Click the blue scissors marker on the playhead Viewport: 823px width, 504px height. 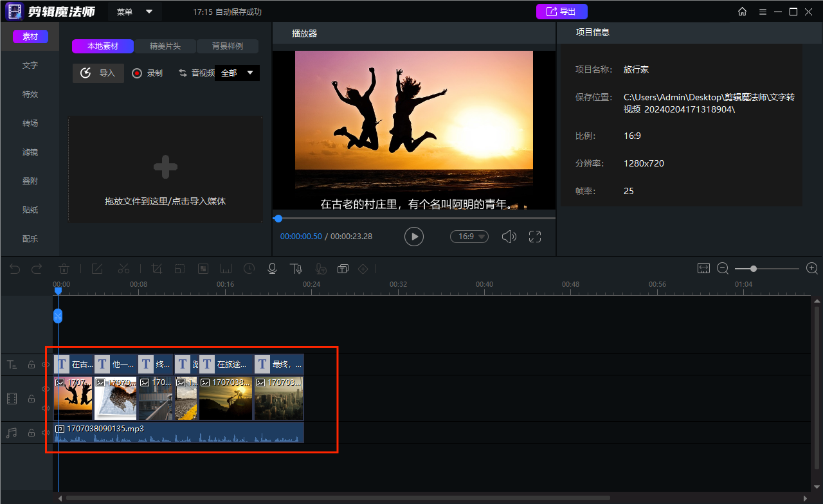tap(58, 316)
